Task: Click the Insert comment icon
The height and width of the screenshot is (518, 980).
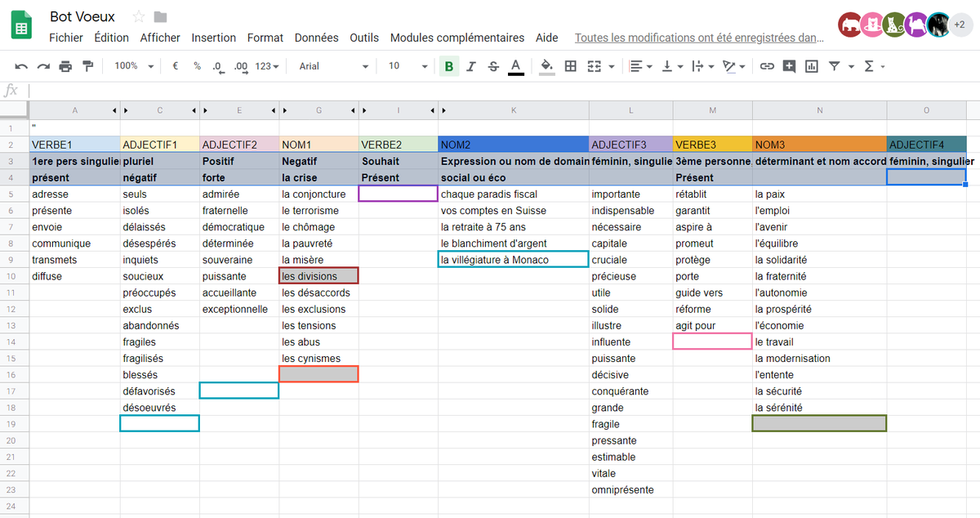Action: click(789, 66)
